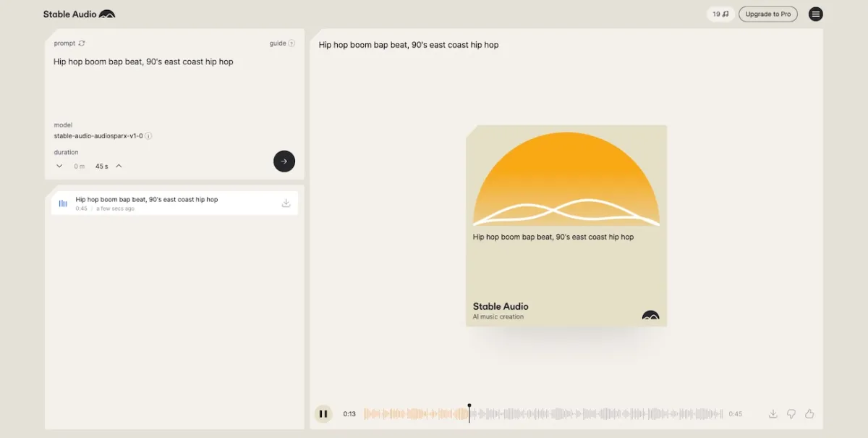The image size is (868, 438).
Task: Click the 19 credits counter
Action: (720, 14)
